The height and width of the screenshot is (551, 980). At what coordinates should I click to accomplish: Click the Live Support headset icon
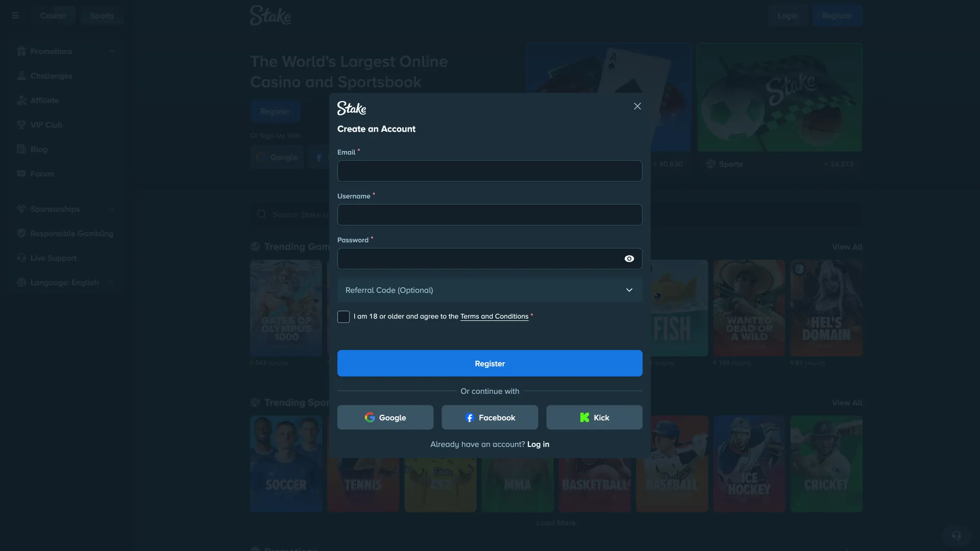[x=21, y=258]
